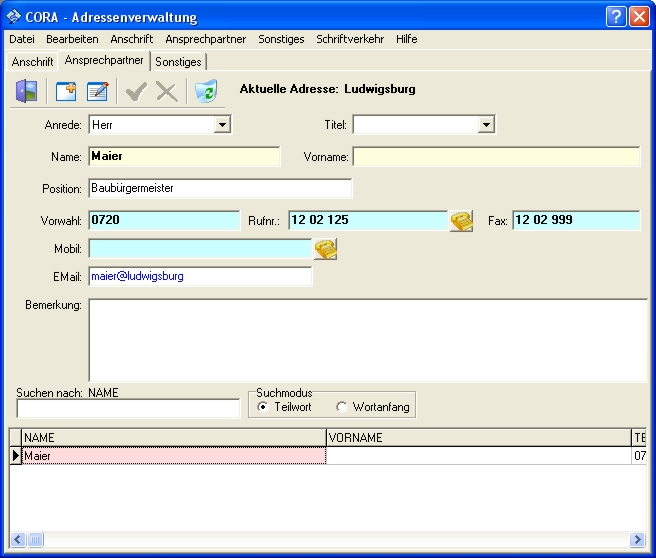Click the Name field containing Maier
The width and height of the screenshot is (656, 558).
point(184,156)
